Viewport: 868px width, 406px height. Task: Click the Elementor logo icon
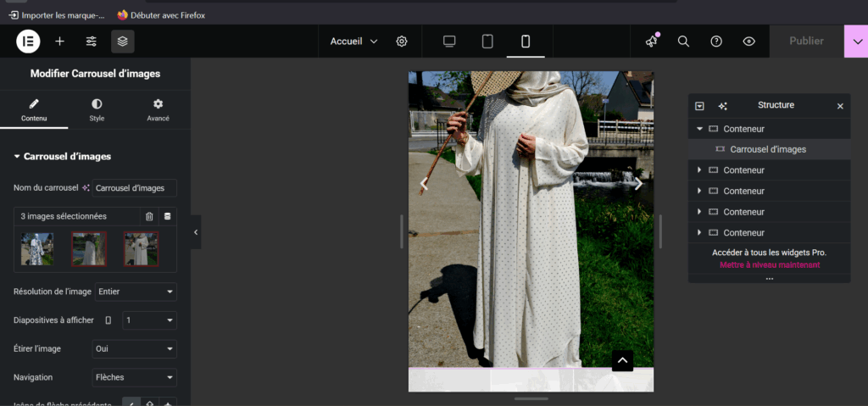[x=28, y=41]
